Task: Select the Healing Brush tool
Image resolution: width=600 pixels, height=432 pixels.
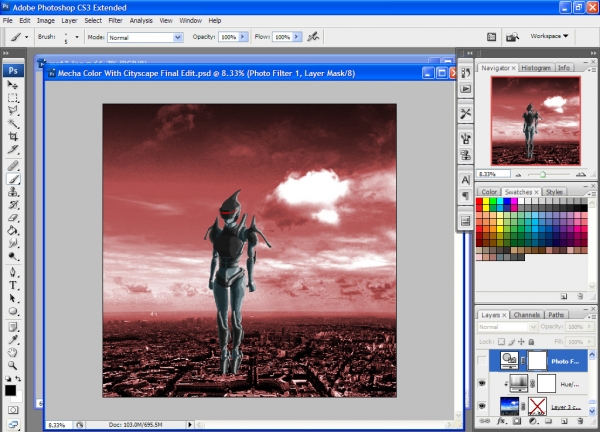Action: point(13,166)
